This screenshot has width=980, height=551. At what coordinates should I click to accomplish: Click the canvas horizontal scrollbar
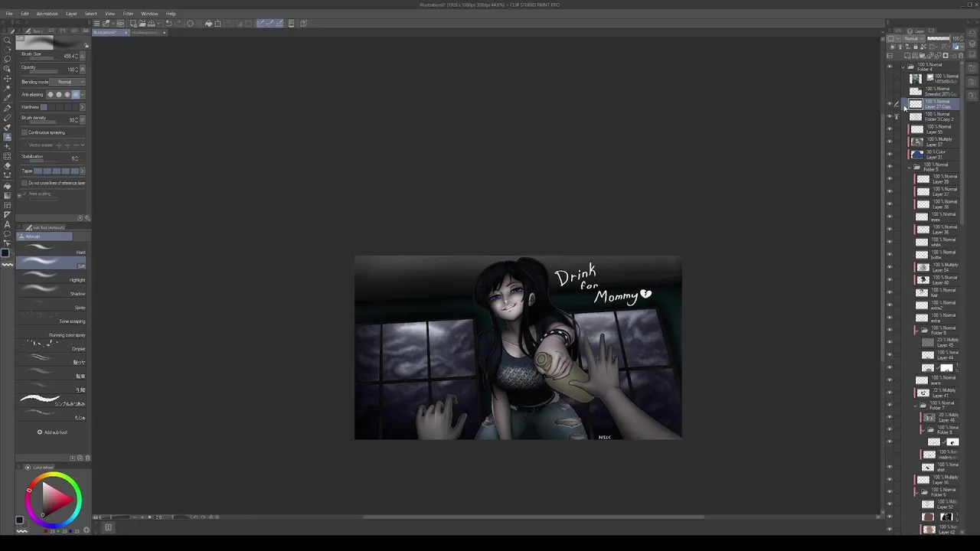pos(533,517)
